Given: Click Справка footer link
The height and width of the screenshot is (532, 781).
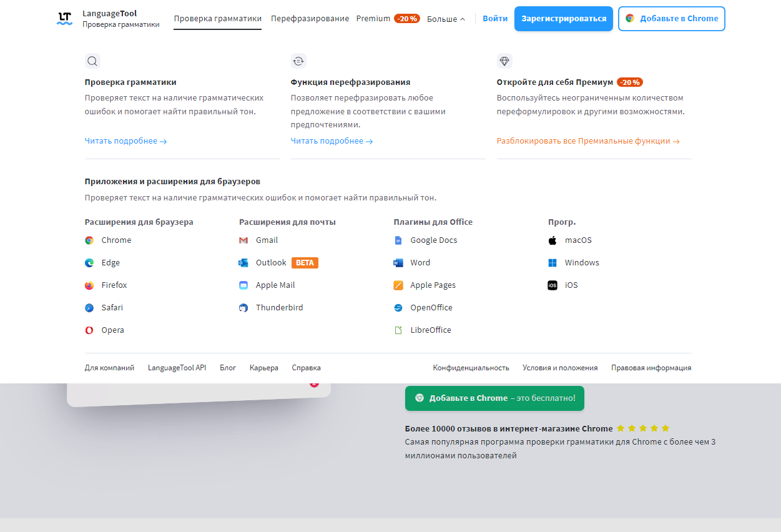Looking at the screenshot, I should pyautogui.click(x=306, y=368).
